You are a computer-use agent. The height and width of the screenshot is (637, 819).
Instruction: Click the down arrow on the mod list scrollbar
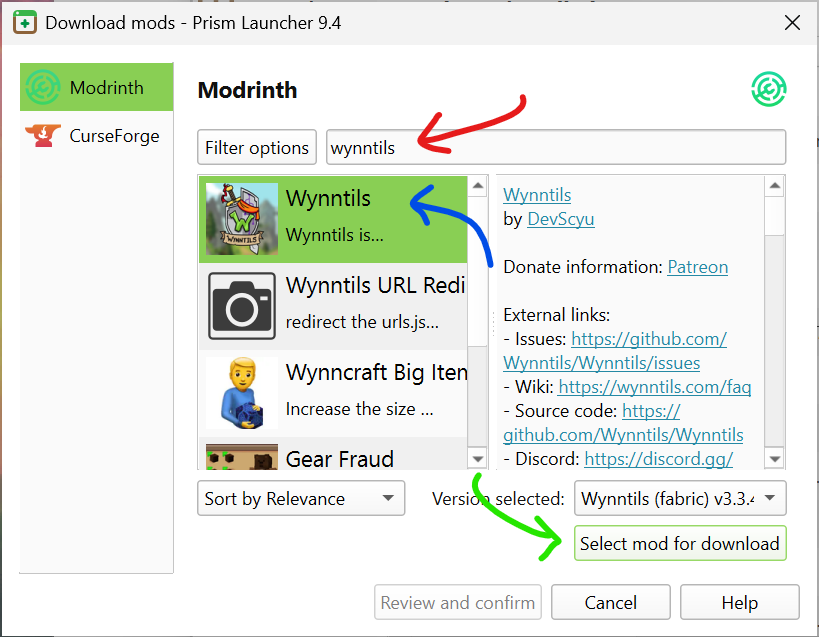tap(477, 460)
